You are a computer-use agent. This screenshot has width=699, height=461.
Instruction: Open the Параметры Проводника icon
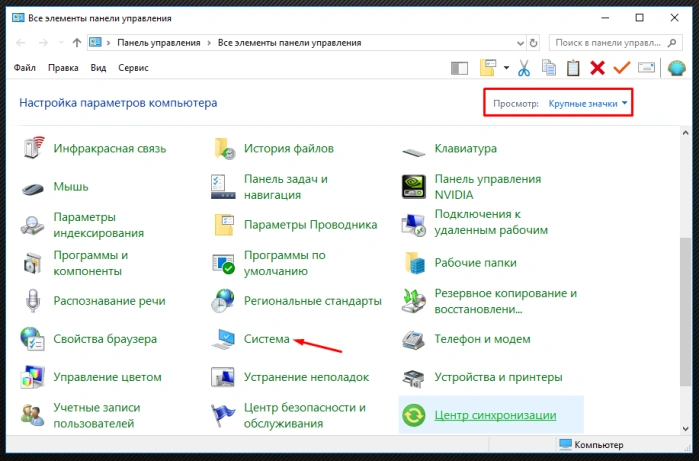coord(224,225)
